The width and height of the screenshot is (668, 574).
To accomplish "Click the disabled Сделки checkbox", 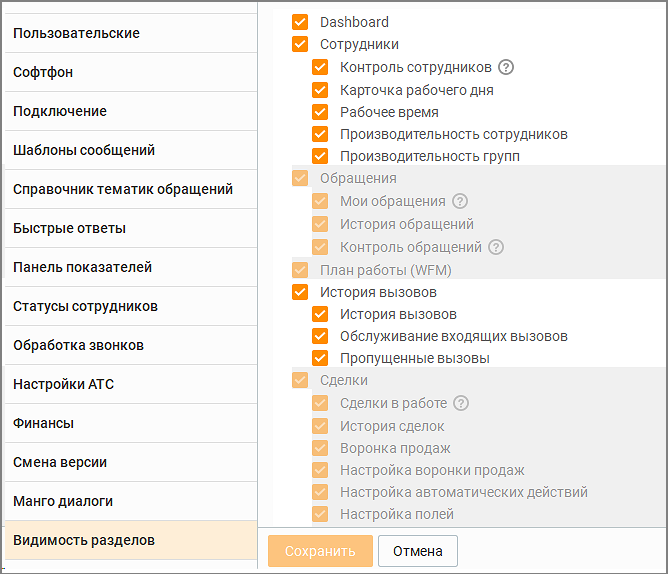I will (300, 380).
